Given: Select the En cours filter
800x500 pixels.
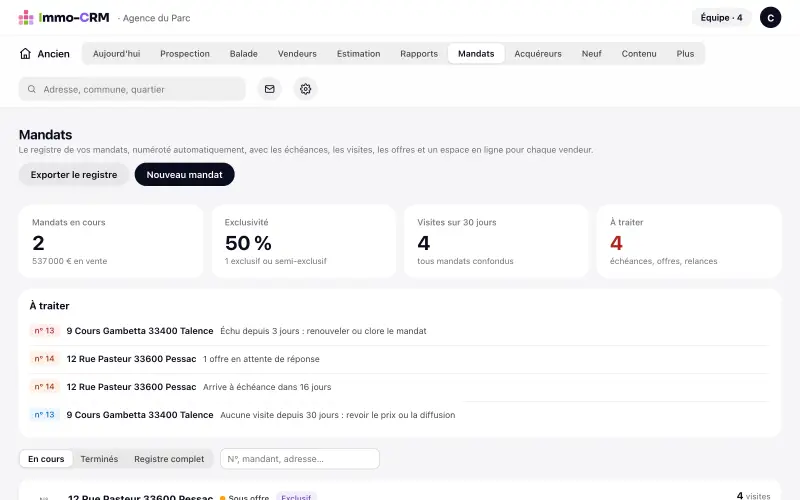Looking at the screenshot, I should coord(46,459).
